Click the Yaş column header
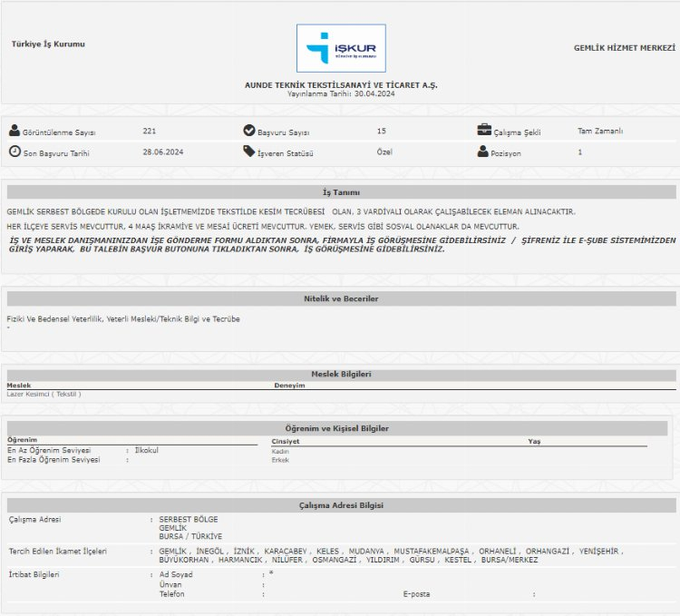680x616 pixels. click(x=534, y=441)
